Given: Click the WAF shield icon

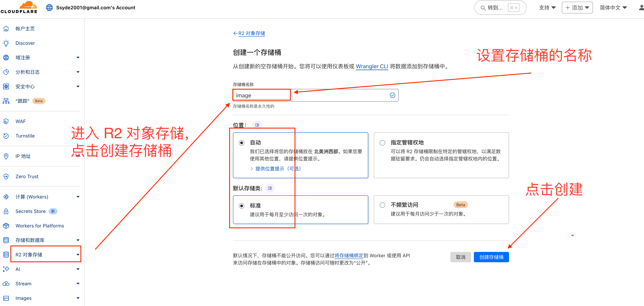Looking at the screenshot, I should (6, 121).
